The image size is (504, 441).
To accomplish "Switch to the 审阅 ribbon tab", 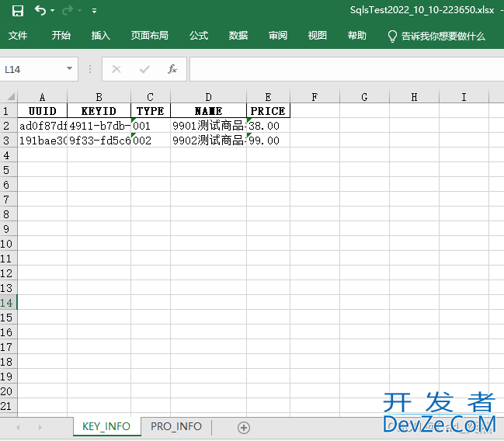I will click(x=278, y=36).
